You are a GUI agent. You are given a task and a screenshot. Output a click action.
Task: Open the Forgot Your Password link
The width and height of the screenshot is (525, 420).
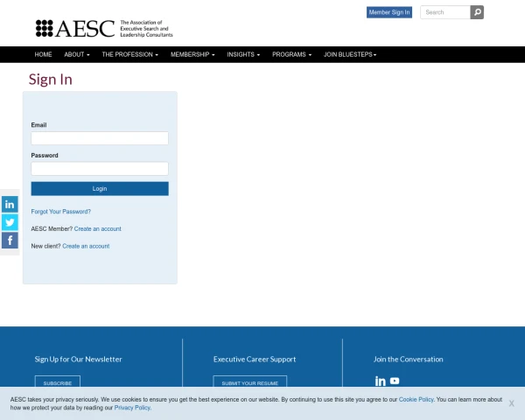[x=61, y=212]
